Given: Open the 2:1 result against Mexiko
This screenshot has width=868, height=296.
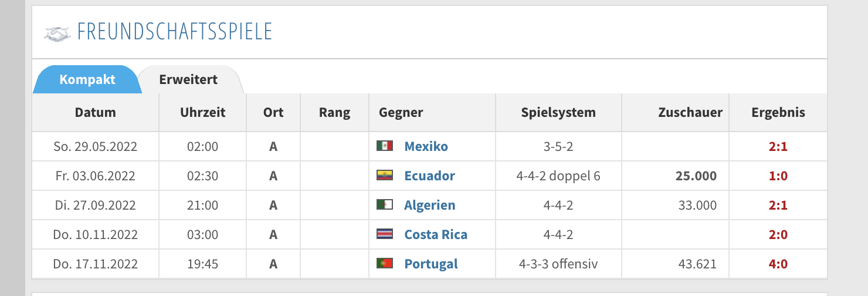Looking at the screenshot, I should [778, 146].
